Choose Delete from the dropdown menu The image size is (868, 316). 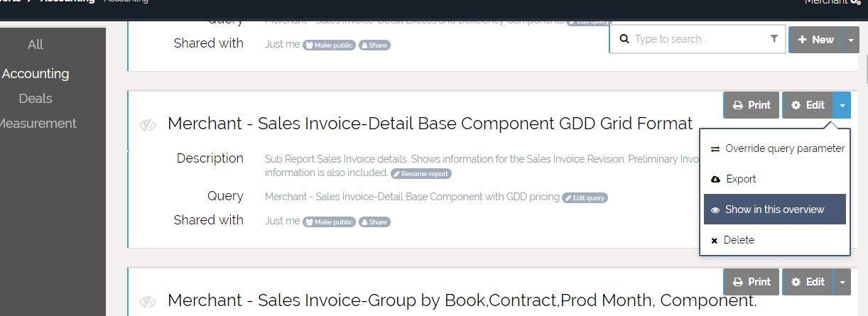[x=738, y=240]
